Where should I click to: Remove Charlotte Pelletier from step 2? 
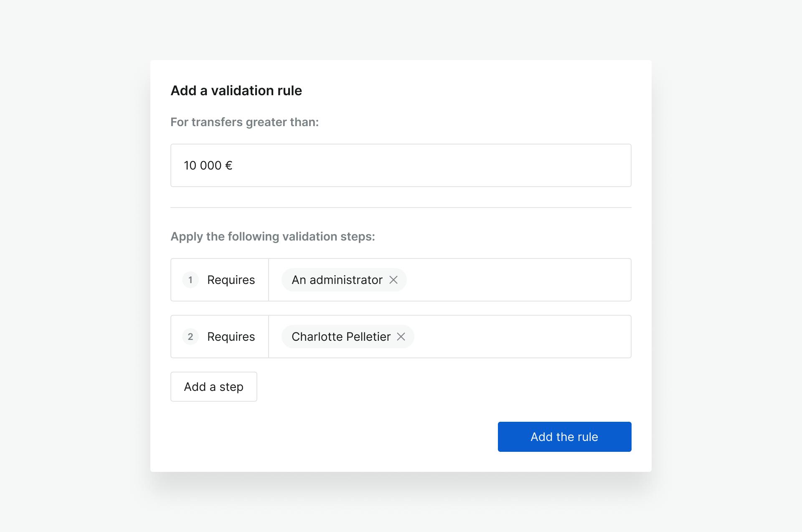pos(401,337)
